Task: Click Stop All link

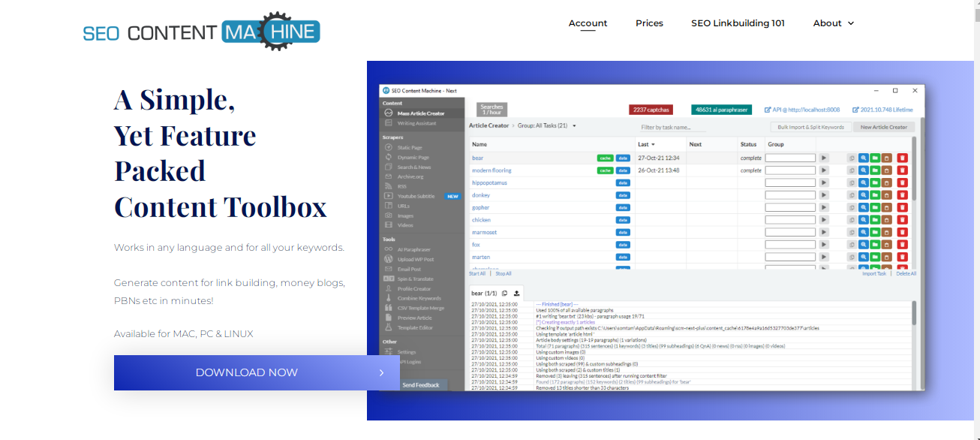Action: pyautogui.click(x=504, y=274)
